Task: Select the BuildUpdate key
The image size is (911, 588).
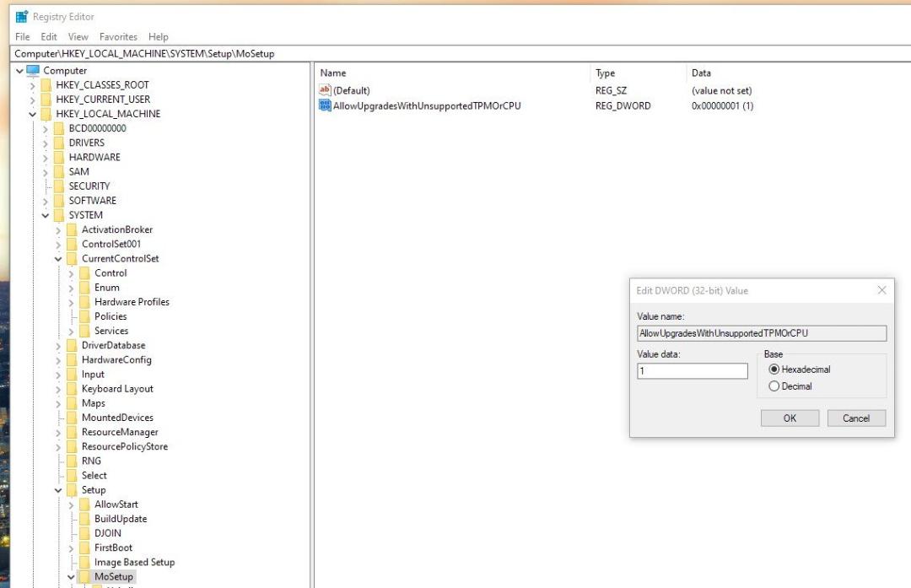Action: pyautogui.click(x=121, y=519)
